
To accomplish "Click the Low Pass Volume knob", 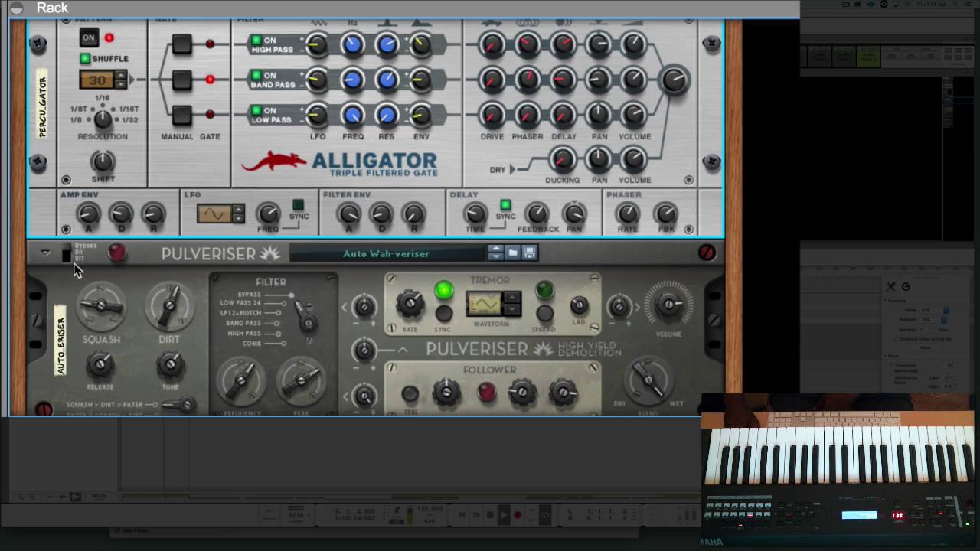I will 634,115.
